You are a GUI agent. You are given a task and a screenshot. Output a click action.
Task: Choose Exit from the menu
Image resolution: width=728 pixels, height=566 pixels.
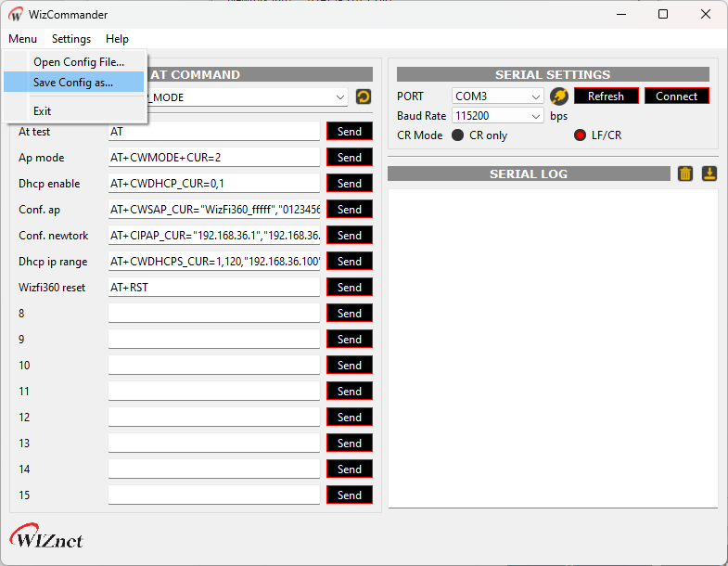74,111
